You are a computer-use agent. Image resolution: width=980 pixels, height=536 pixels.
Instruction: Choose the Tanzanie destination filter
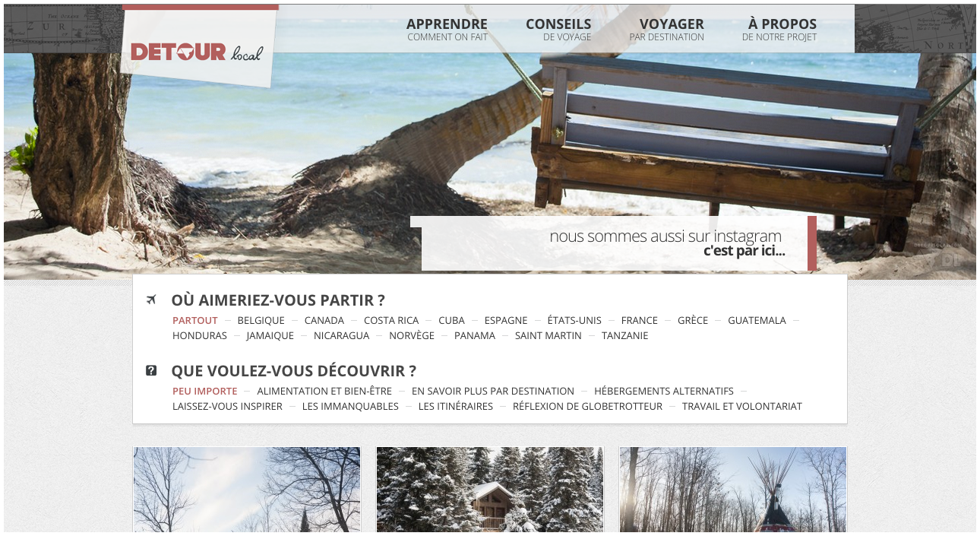coord(625,336)
